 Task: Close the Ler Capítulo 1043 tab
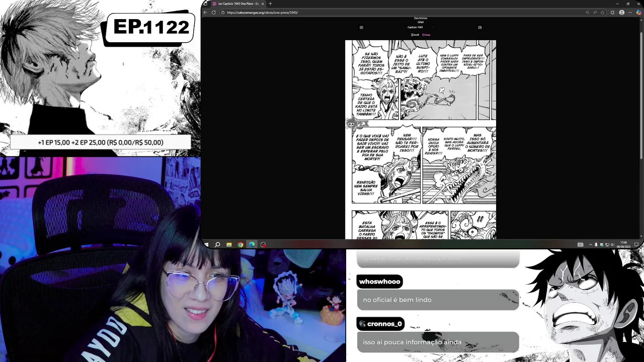click(x=263, y=4)
